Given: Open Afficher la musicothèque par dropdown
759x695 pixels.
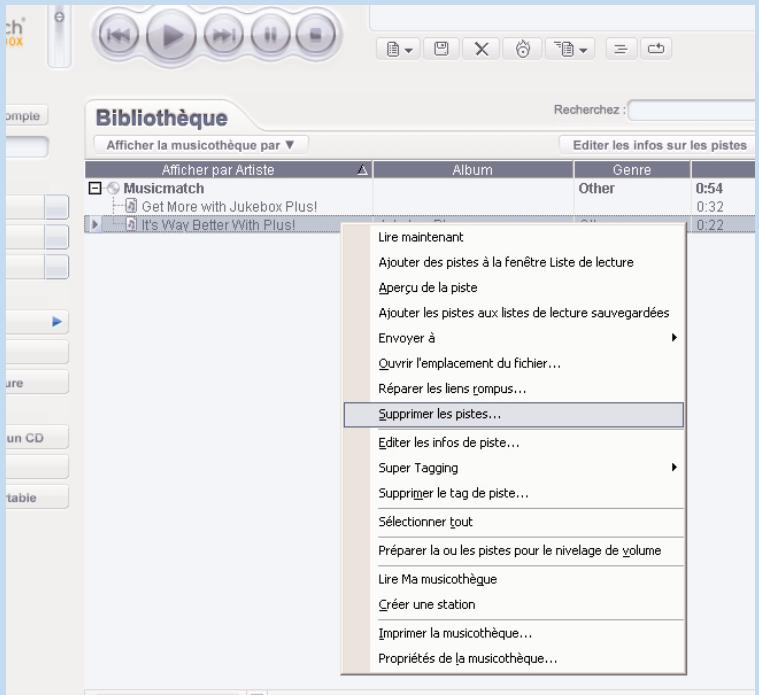Looking at the screenshot, I should 200,145.
